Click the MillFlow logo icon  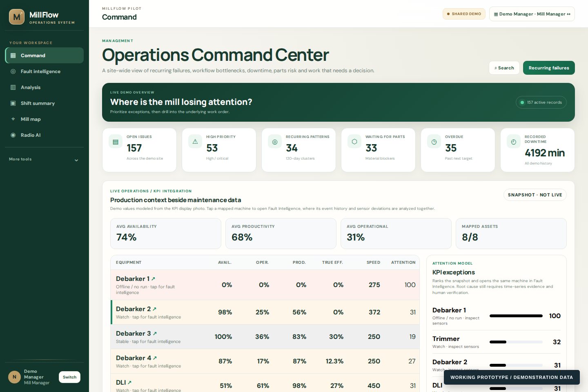[x=17, y=17]
